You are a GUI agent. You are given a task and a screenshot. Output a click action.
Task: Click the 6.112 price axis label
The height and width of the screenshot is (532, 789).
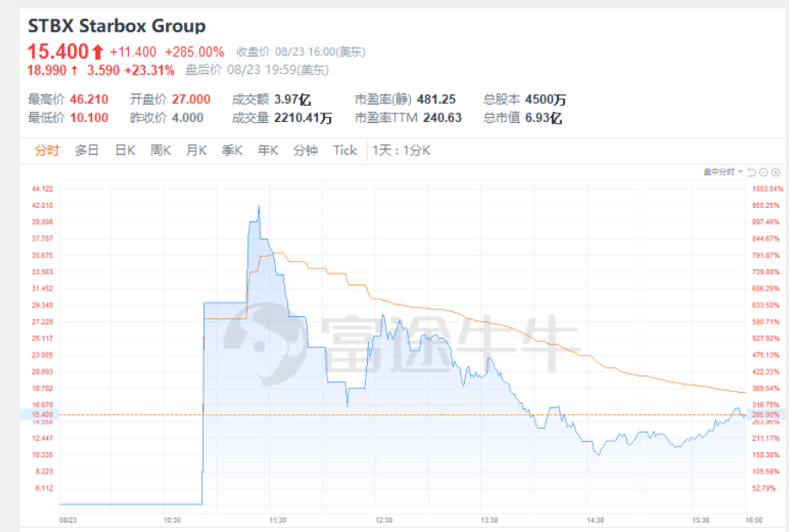pyautogui.click(x=44, y=487)
